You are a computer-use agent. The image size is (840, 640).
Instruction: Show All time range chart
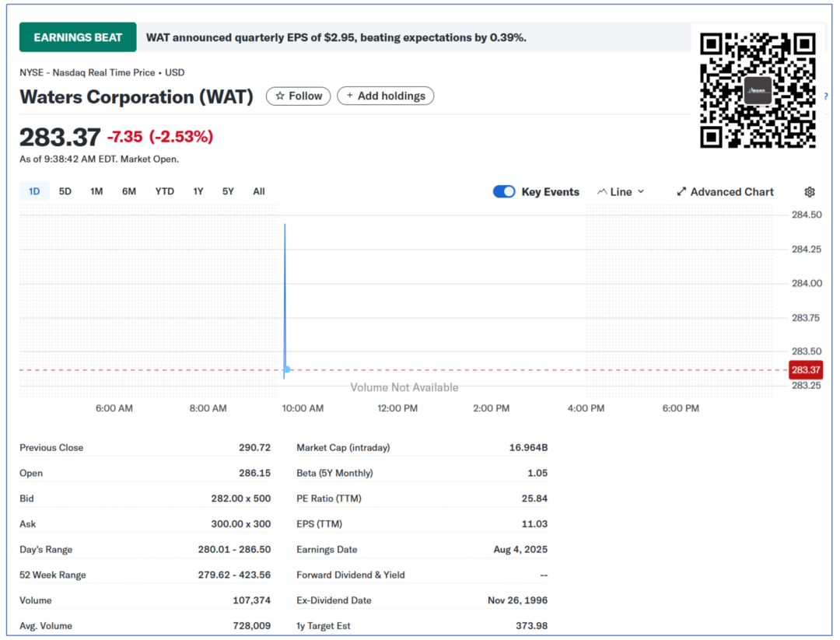[259, 191]
